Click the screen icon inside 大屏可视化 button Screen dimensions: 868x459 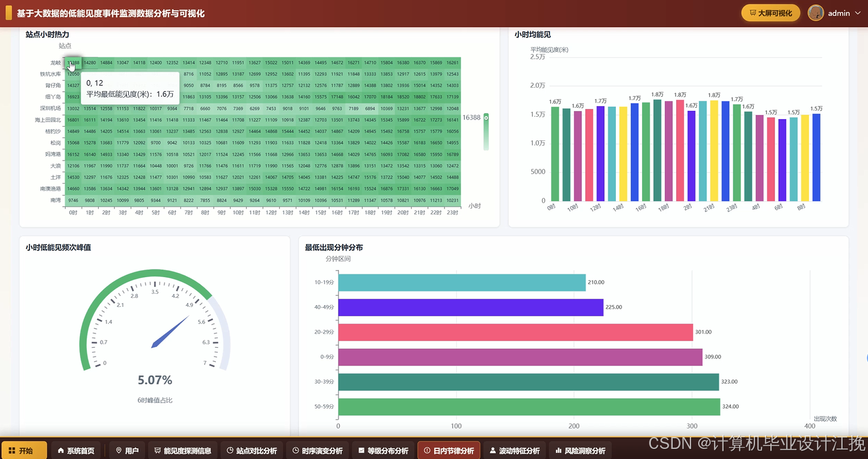click(x=753, y=13)
